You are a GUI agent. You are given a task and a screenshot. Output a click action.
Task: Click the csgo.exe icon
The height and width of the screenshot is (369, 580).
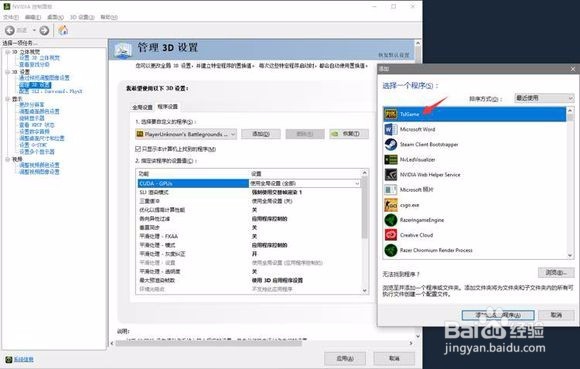(391, 205)
